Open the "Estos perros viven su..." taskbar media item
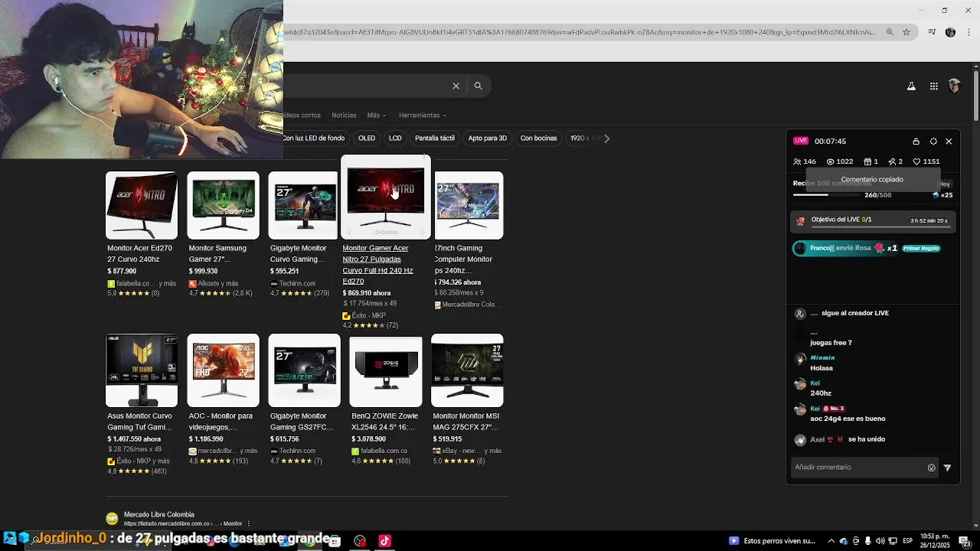 (773, 541)
